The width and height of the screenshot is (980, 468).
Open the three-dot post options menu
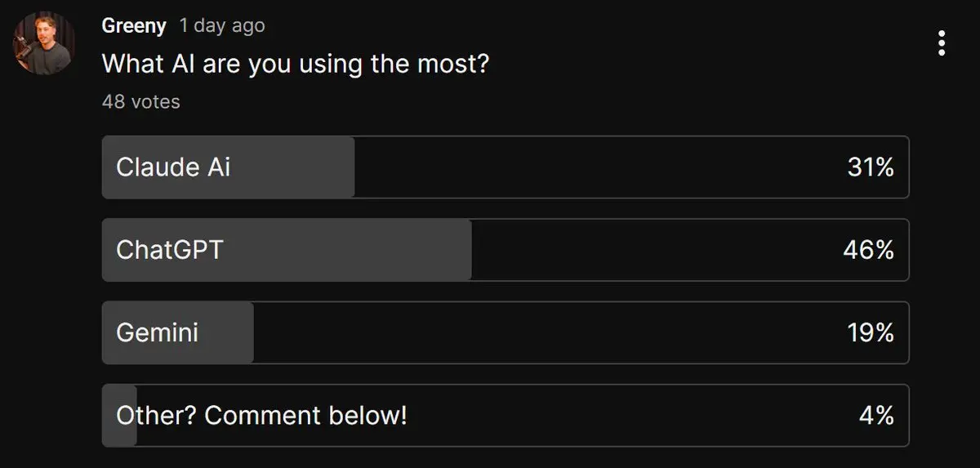point(942,42)
